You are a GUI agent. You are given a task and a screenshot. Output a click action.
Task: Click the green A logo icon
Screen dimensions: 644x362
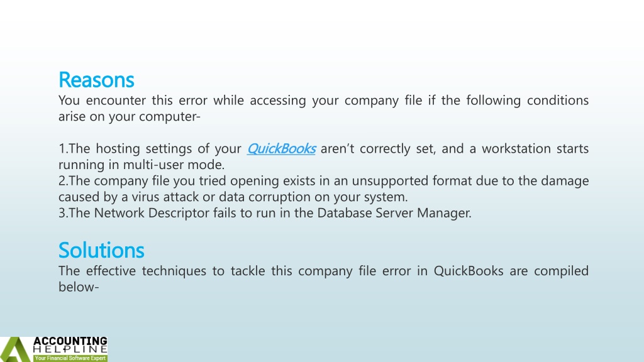click(x=15, y=349)
